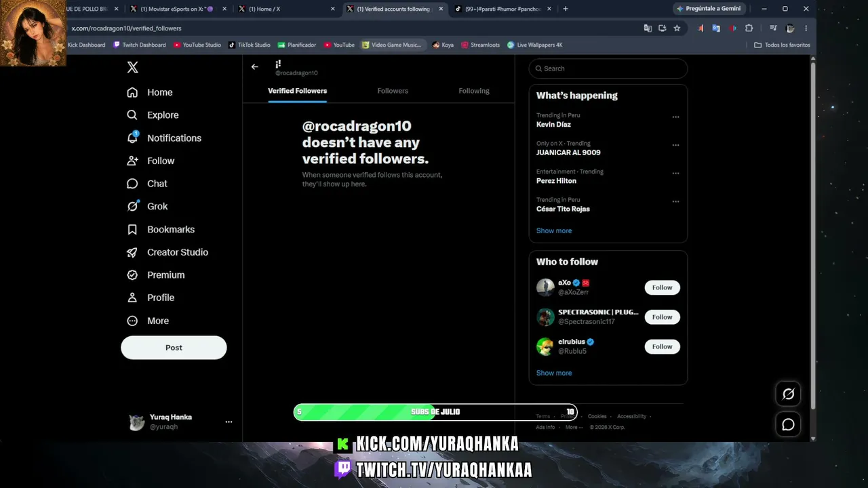Show more under What's happening
The width and height of the screenshot is (868, 488).
554,230
